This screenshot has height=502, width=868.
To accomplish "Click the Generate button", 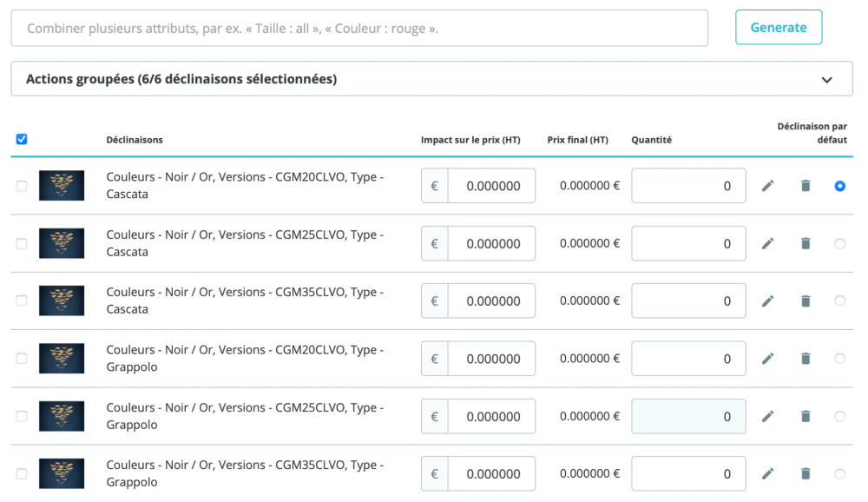I will tap(779, 27).
